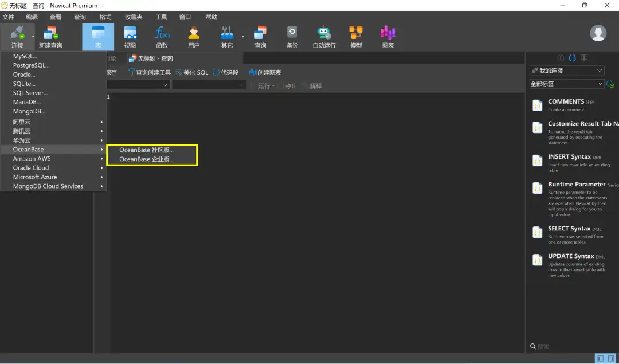Click the 美化 SQL beautify button
The height and width of the screenshot is (364, 619).
coord(191,72)
